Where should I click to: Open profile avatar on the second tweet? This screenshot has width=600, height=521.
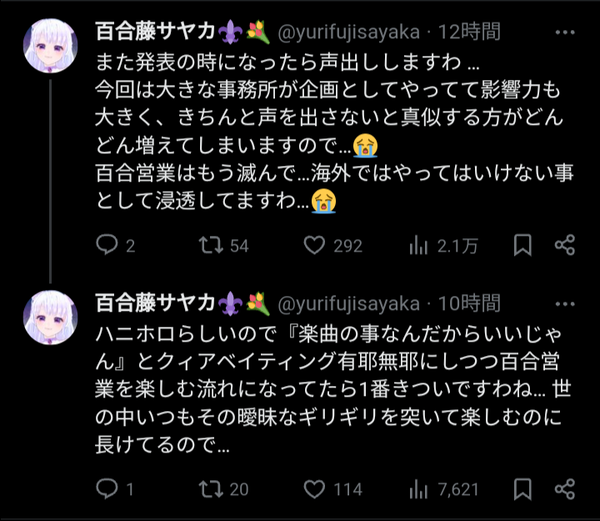(x=51, y=317)
